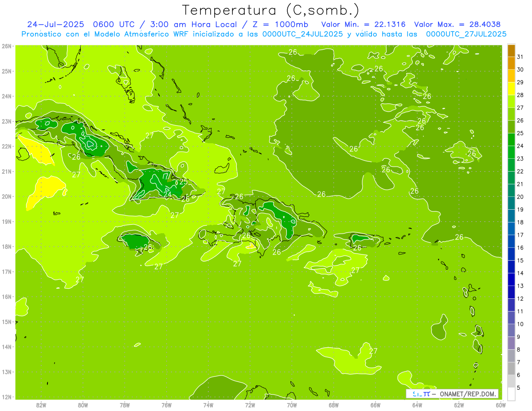Click the 64W longitude axis label
The image size is (532, 411).
[x=417, y=405]
